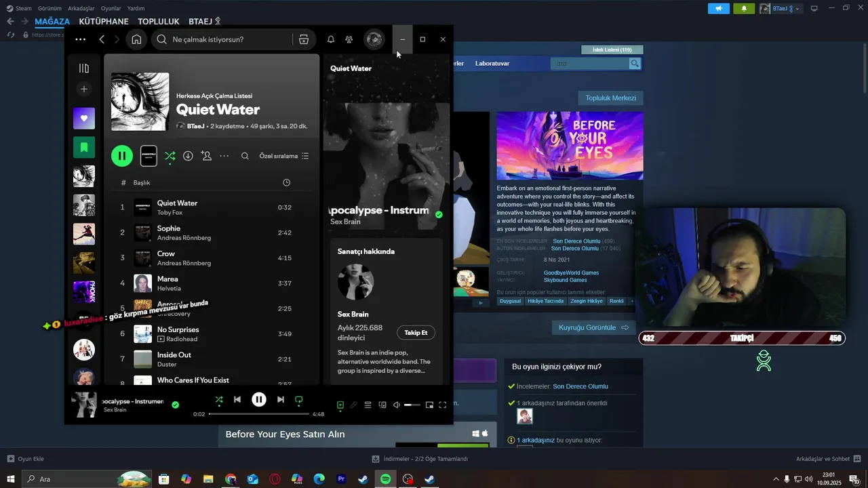The image size is (868, 488).
Task: Open 'Özel sıralama' sort dropdown
Action: [x=284, y=156]
